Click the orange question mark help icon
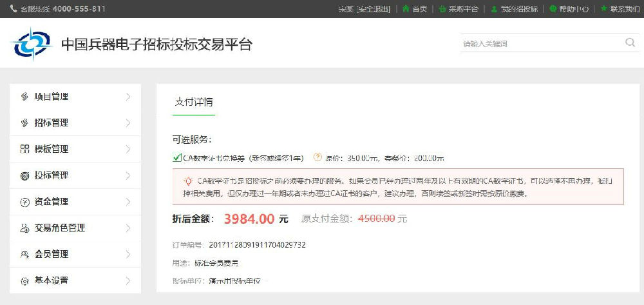Viewport: 644px width, 305px height. point(317,157)
